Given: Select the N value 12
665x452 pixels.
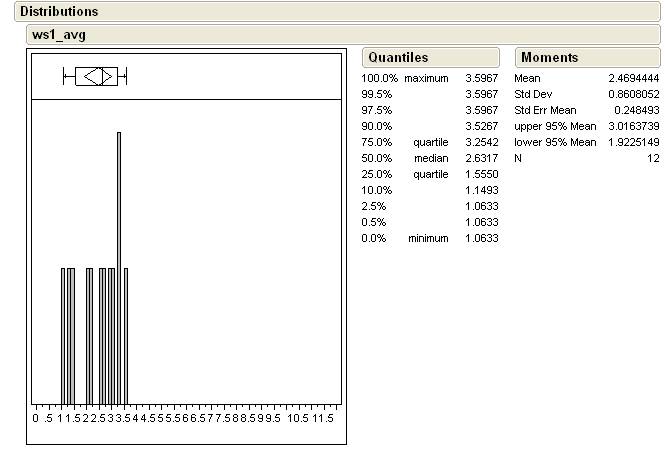Looking at the screenshot, I should point(653,158).
